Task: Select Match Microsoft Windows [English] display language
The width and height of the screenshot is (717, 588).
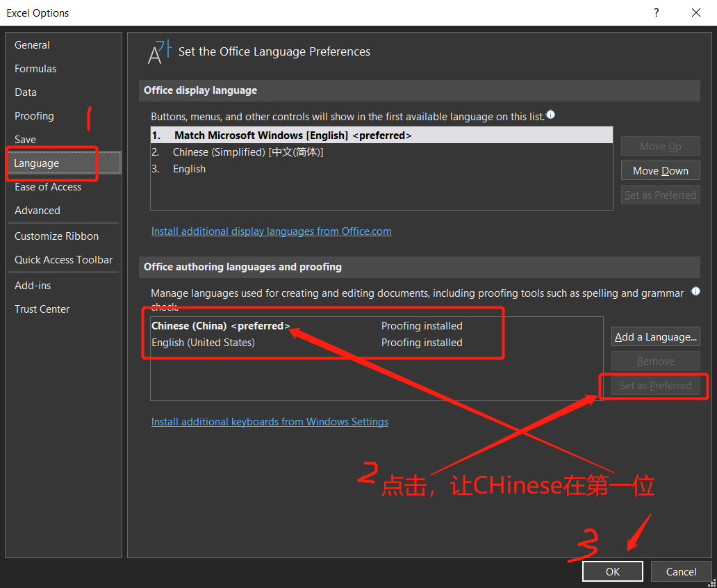Action: click(x=381, y=136)
